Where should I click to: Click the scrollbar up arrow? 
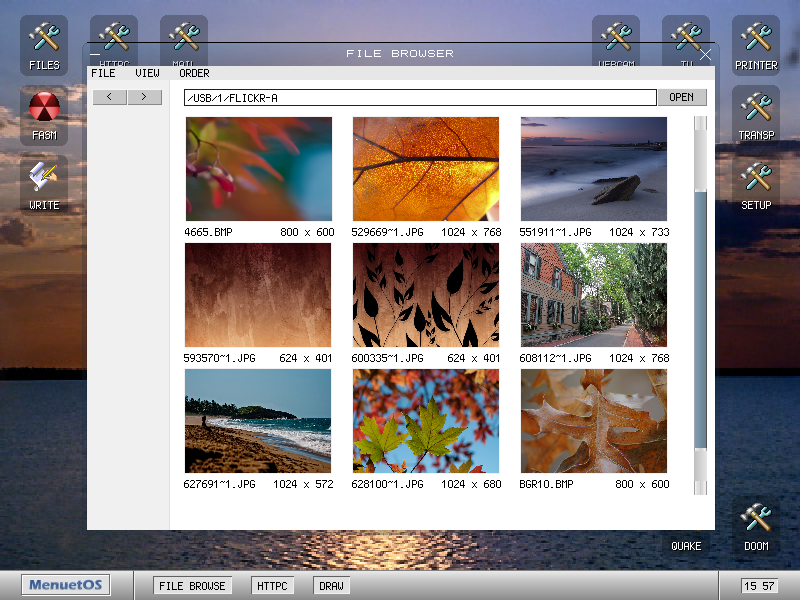(x=701, y=122)
